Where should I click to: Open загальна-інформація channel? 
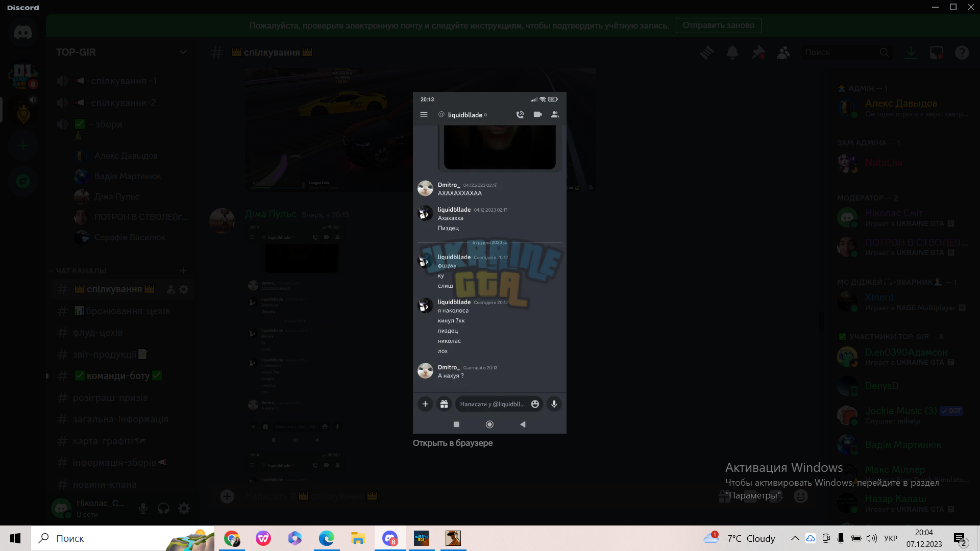pos(121,419)
